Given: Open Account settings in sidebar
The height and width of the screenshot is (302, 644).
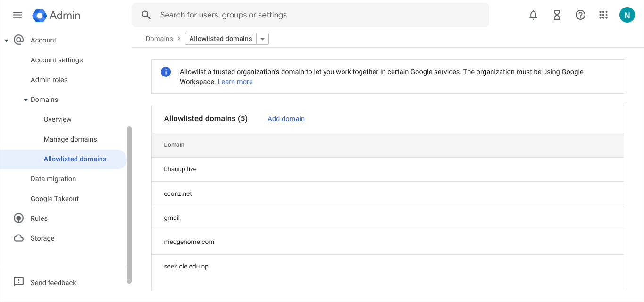Looking at the screenshot, I should (x=57, y=60).
